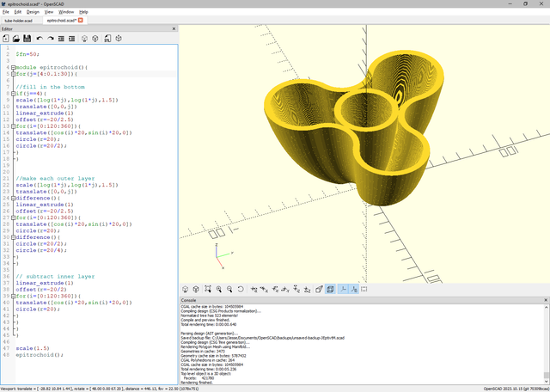The width and height of the screenshot is (550, 392).
Task: Redo the edit in the editor toolbar
Action: tap(51, 38)
